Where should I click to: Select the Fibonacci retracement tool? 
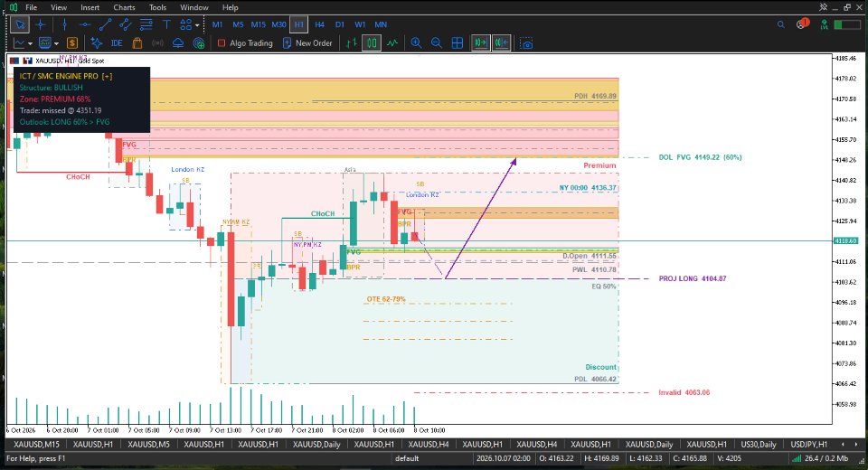[146, 24]
